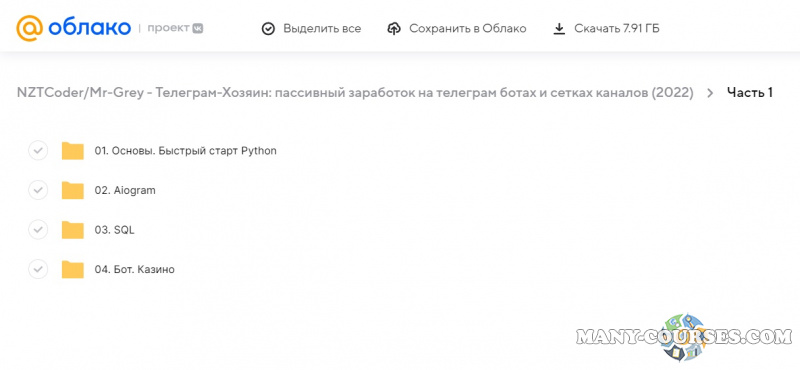The height and width of the screenshot is (370, 800).
Task: Click the orange @ Облако logo icon
Action: [x=30, y=28]
